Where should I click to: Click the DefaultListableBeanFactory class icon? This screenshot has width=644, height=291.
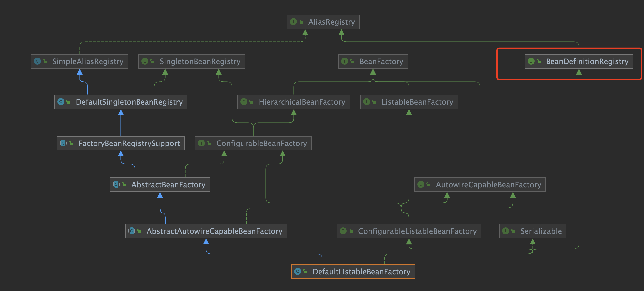[x=298, y=272]
